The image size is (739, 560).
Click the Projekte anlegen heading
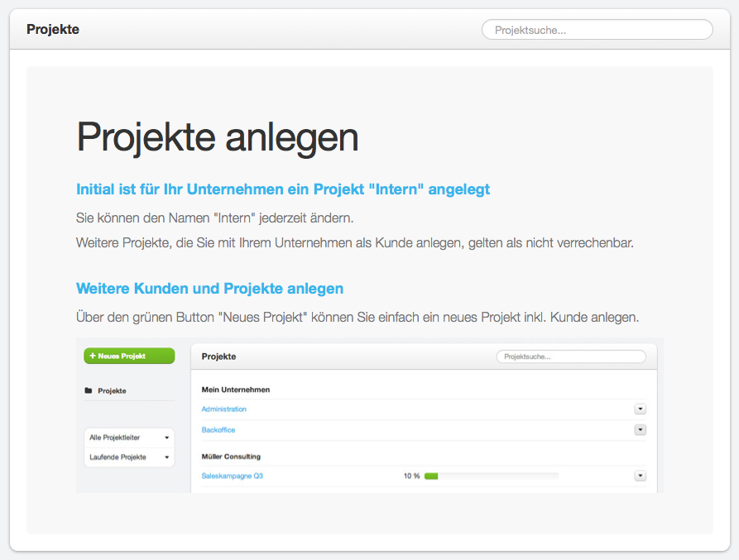click(x=218, y=137)
